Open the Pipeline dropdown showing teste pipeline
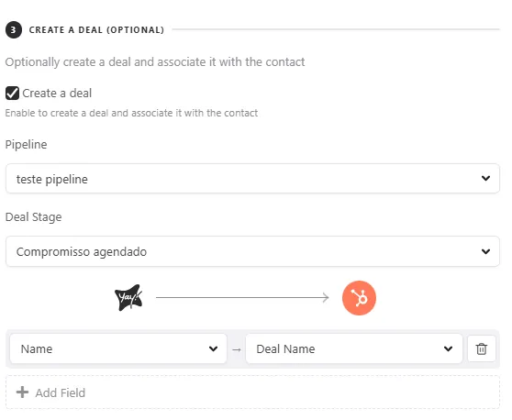Image resolution: width=512 pixels, height=420 pixels. point(252,179)
